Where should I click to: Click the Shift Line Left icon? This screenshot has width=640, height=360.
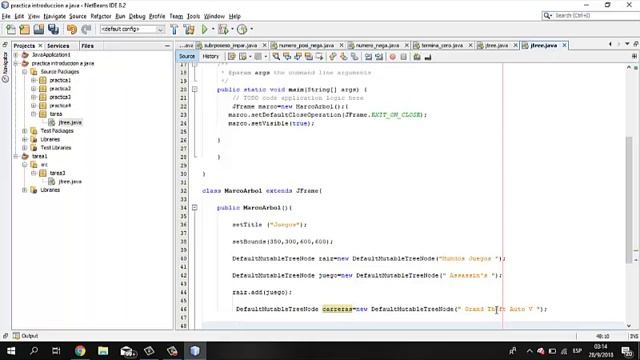369,57
